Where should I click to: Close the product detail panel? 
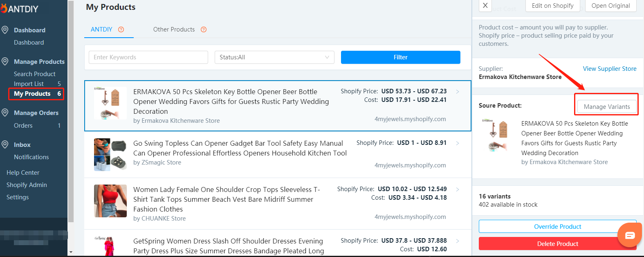[x=485, y=6]
